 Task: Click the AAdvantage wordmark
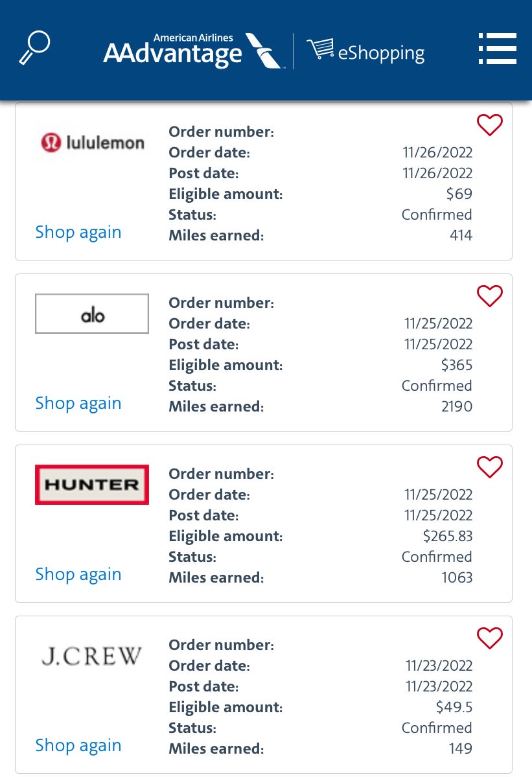(172, 54)
